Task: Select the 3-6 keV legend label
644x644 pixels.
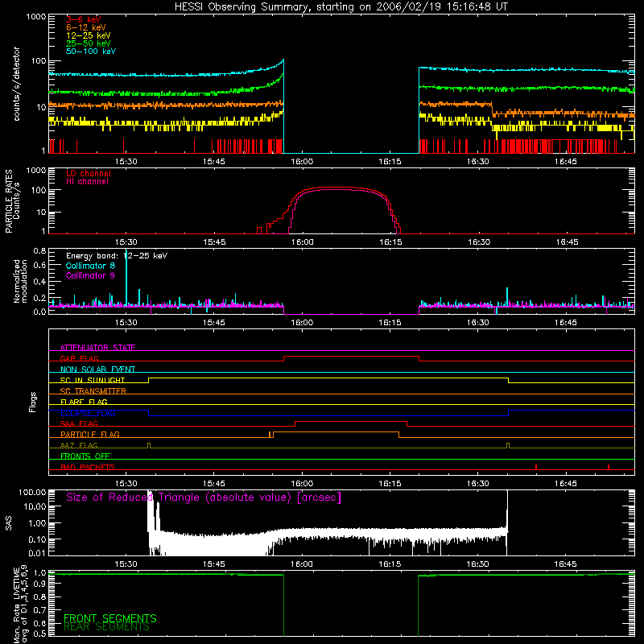Action: 83,19
